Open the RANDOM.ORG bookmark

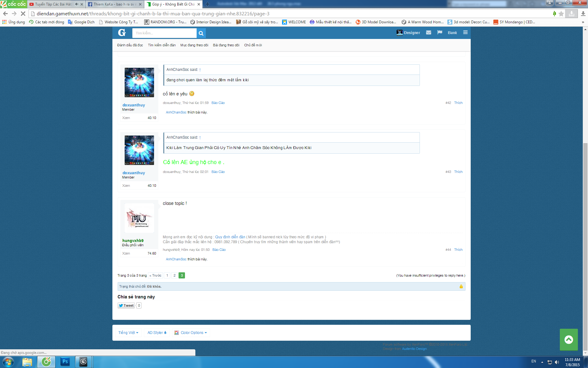[165, 22]
